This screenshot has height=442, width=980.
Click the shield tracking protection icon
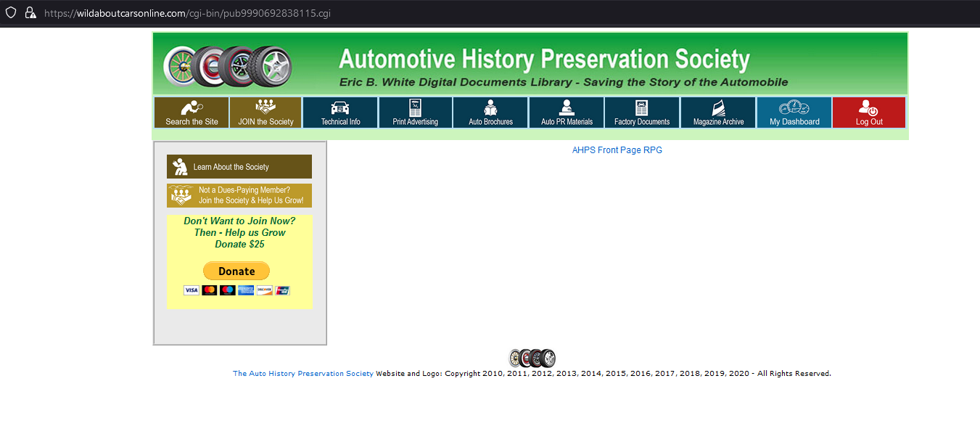tap(11, 13)
